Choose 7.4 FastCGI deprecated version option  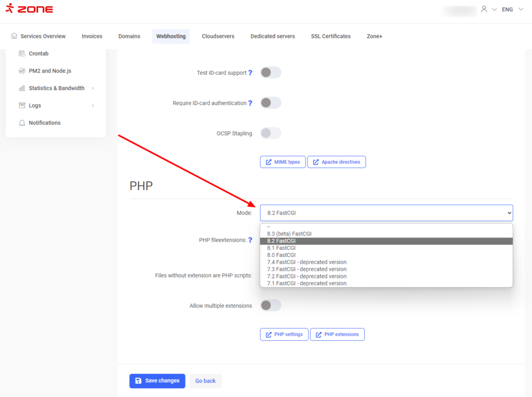point(307,262)
